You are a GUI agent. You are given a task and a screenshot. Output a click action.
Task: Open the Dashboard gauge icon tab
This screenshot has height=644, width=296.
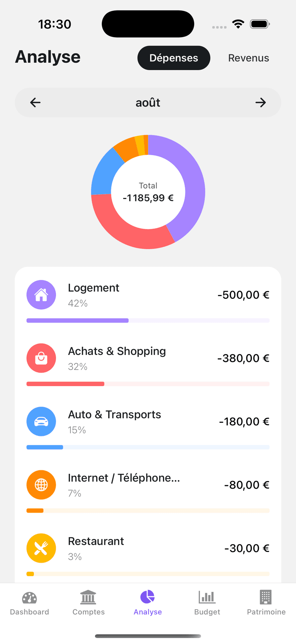30,603
